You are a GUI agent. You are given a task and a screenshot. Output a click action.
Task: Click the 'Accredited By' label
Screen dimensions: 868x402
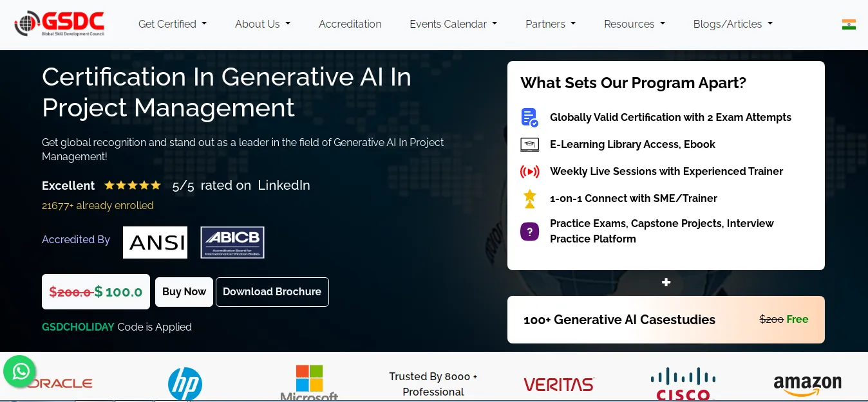(76, 240)
